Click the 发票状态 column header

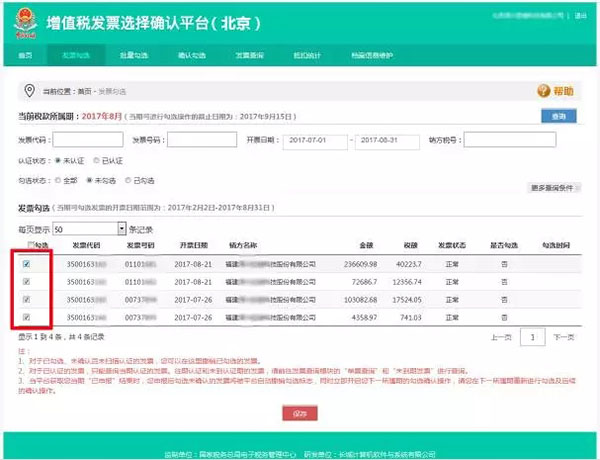click(x=452, y=245)
